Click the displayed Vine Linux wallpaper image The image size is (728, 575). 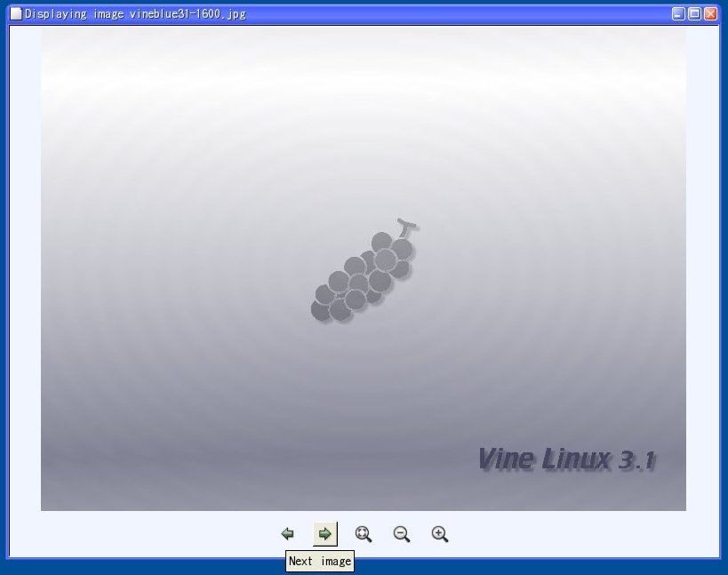363,268
